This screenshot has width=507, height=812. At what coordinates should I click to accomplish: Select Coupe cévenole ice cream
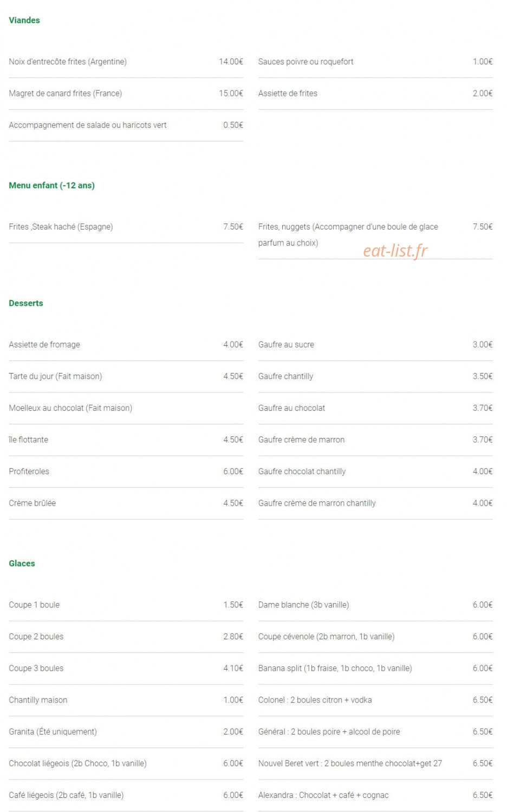(x=326, y=637)
